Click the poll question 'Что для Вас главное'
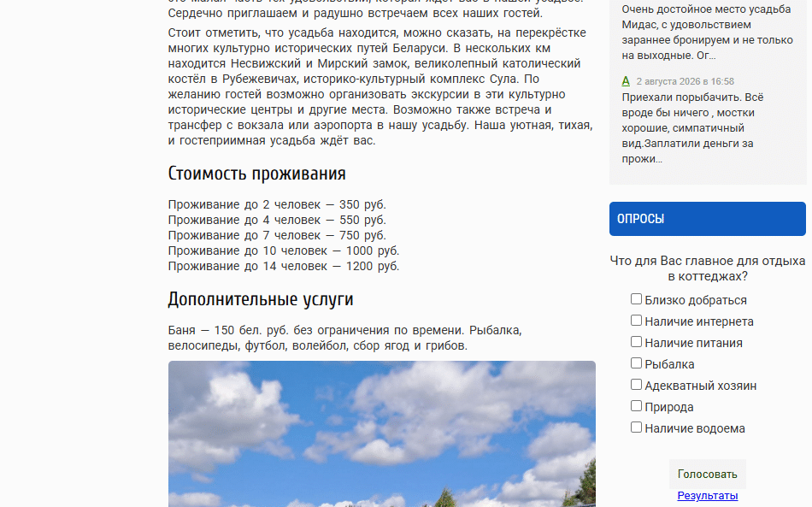812x507 pixels. point(708,268)
